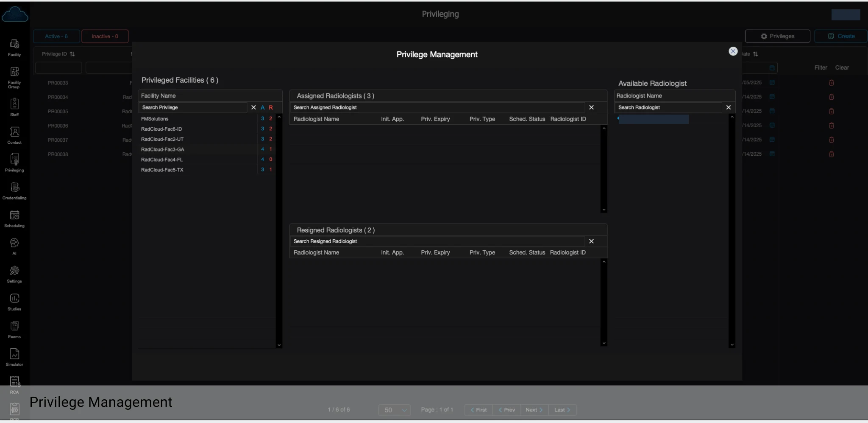The width and height of the screenshot is (868, 423).
Task: Click the Clear link
Action: tap(842, 67)
